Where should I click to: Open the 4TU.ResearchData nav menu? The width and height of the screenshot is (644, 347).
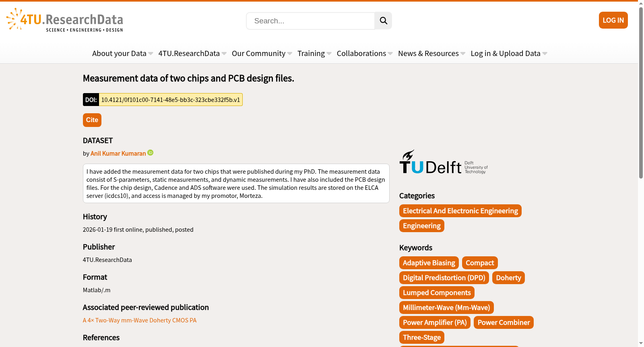coord(189,53)
